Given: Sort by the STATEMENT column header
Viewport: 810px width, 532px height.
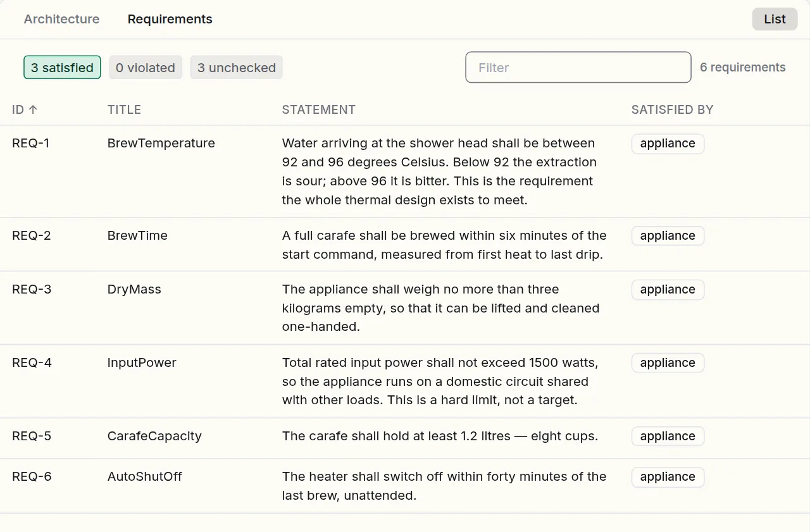Looking at the screenshot, I should pyautogui.click(x=319, y=109).
